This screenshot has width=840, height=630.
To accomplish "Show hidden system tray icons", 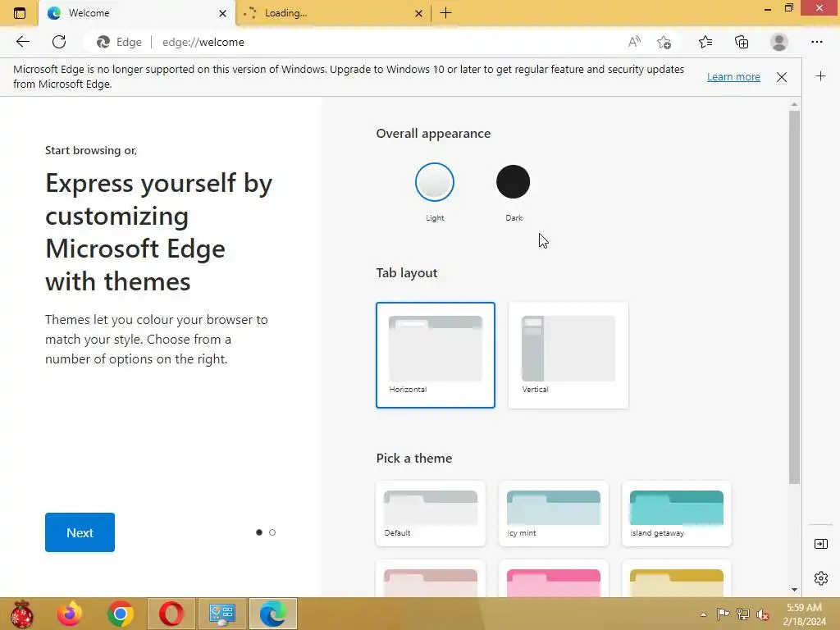I will point(703,614).
